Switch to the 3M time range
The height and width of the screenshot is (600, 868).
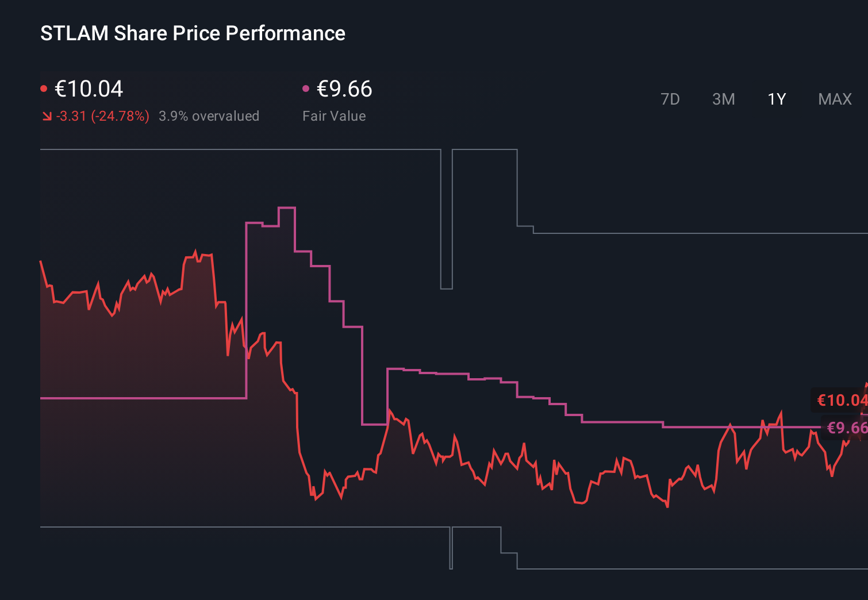[723, 99]
